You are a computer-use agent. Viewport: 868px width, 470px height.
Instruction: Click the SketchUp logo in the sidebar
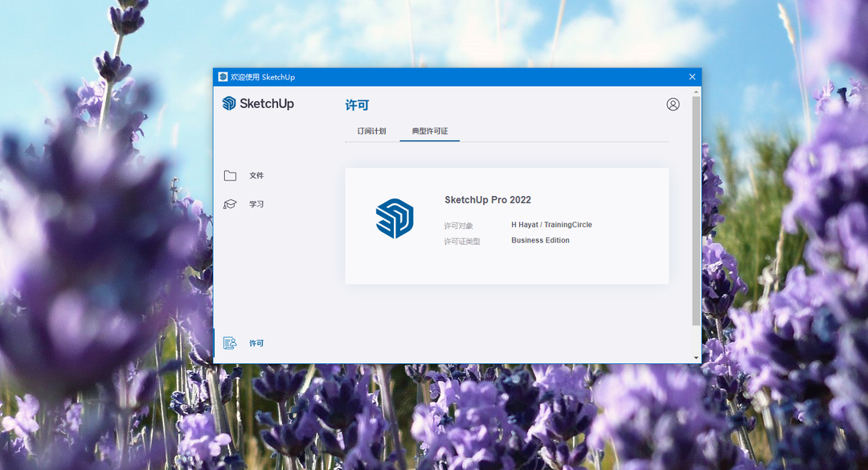point(258,104)
